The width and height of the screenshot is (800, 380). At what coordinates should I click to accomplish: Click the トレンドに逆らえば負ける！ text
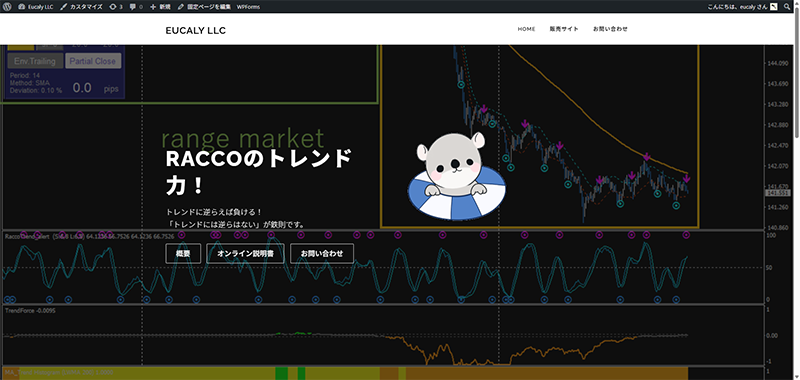point(214,211)
